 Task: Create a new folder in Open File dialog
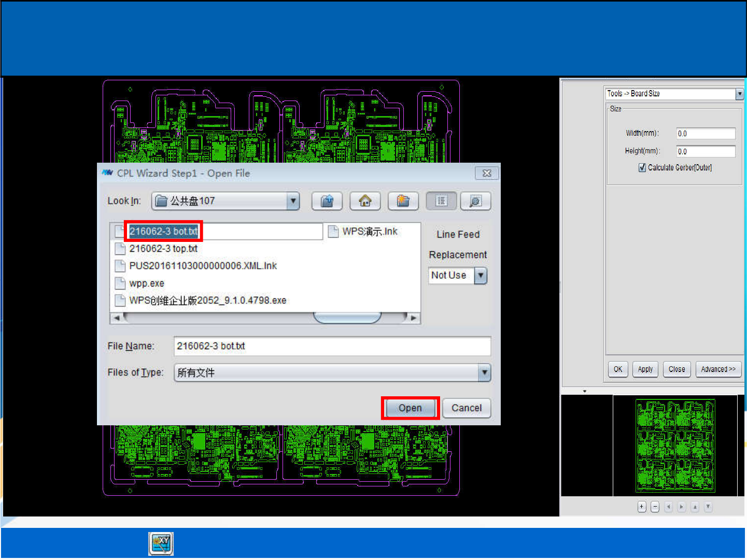[403, 201]
